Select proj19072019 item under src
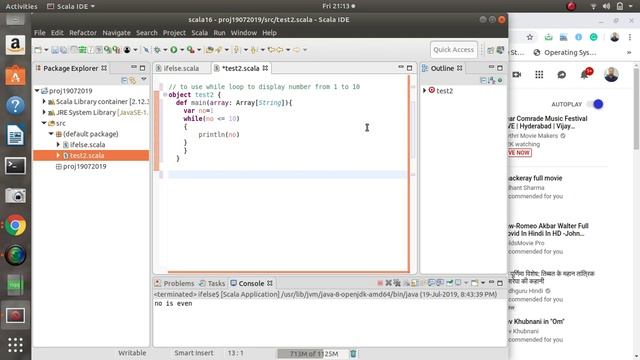Screen dimensions: 640x360 point(84,166)
